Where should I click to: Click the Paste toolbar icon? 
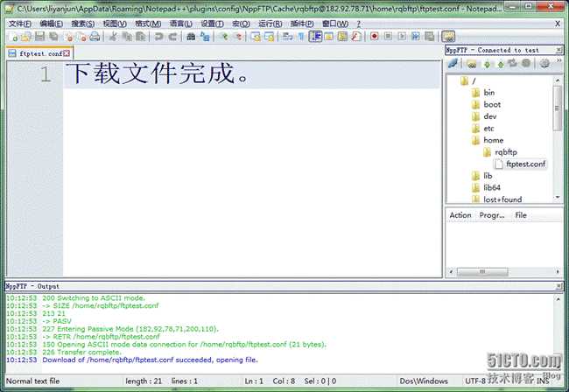tap(140, 37)
